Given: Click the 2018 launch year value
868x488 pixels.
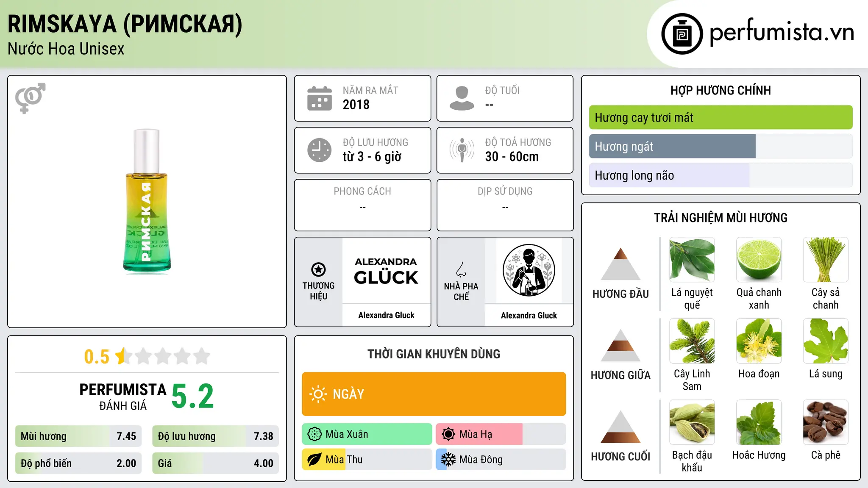Looking at the screenshot, I should (356, 105).
